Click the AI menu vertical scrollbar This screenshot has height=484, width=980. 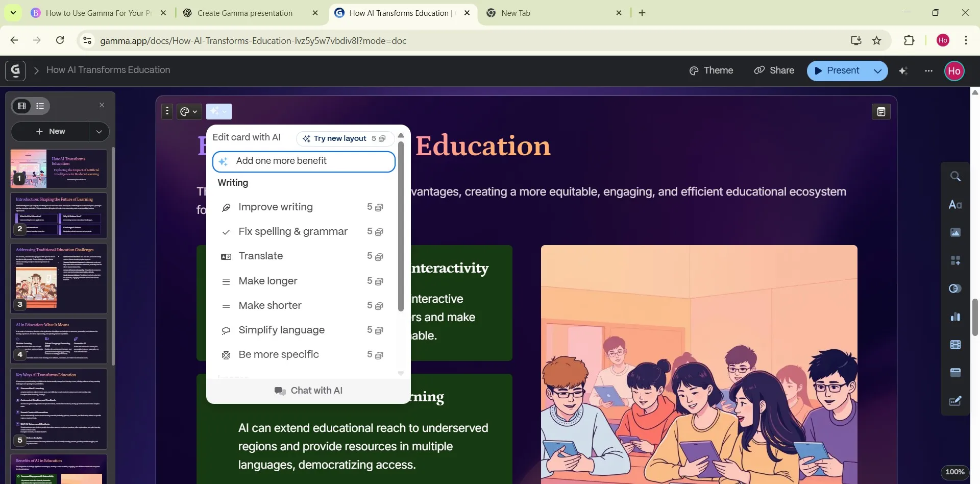[x=401, y=226]
